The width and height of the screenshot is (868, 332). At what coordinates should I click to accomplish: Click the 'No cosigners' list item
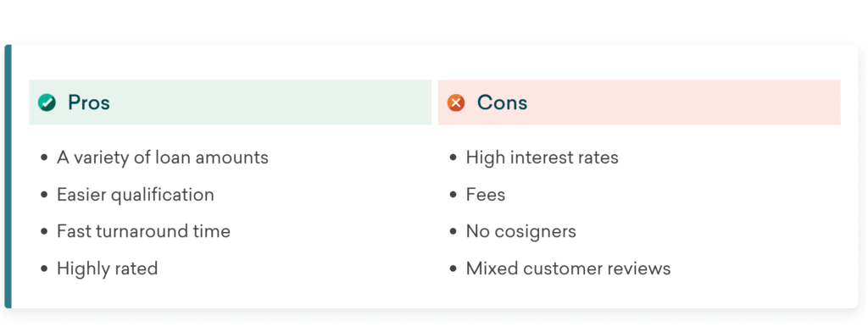[521, 231]
